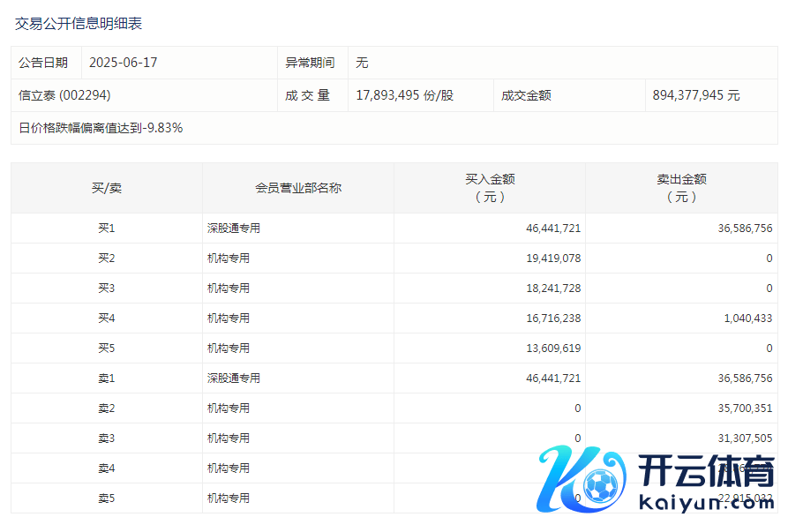Click 深股通专用 in the 买1 row

(x=234, y=229)
